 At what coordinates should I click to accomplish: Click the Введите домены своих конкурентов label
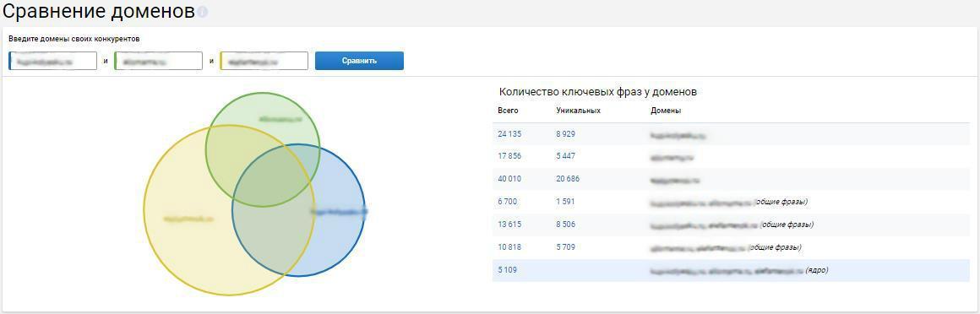[73, 39]
